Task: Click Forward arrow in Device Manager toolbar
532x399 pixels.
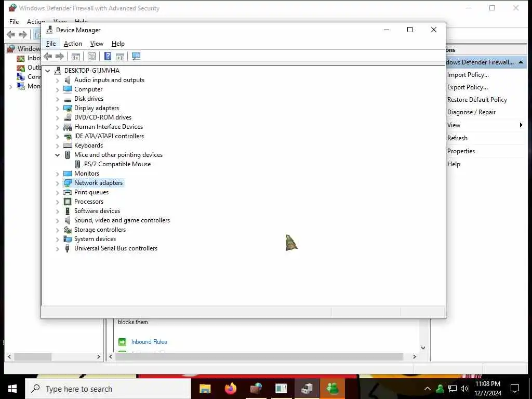Action: [x=60, y=56]
